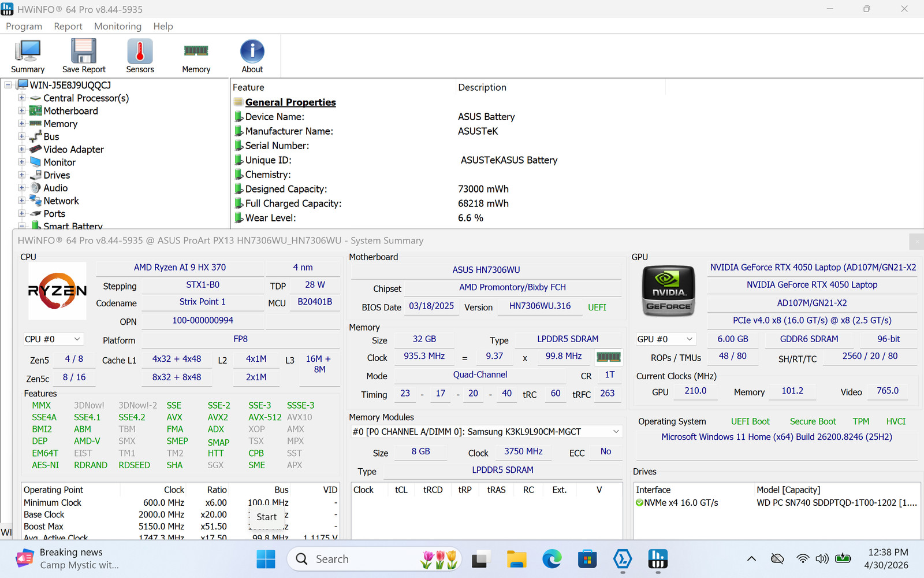Open HWiNFO icon in the taskbar
The width and height of the screenshot is (924, 578).
point(658,559)
